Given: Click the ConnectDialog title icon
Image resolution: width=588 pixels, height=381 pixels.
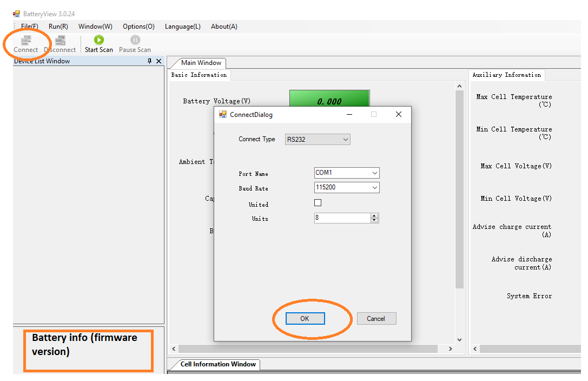Looking at the screenshot, I should click(x=223, y=114).
